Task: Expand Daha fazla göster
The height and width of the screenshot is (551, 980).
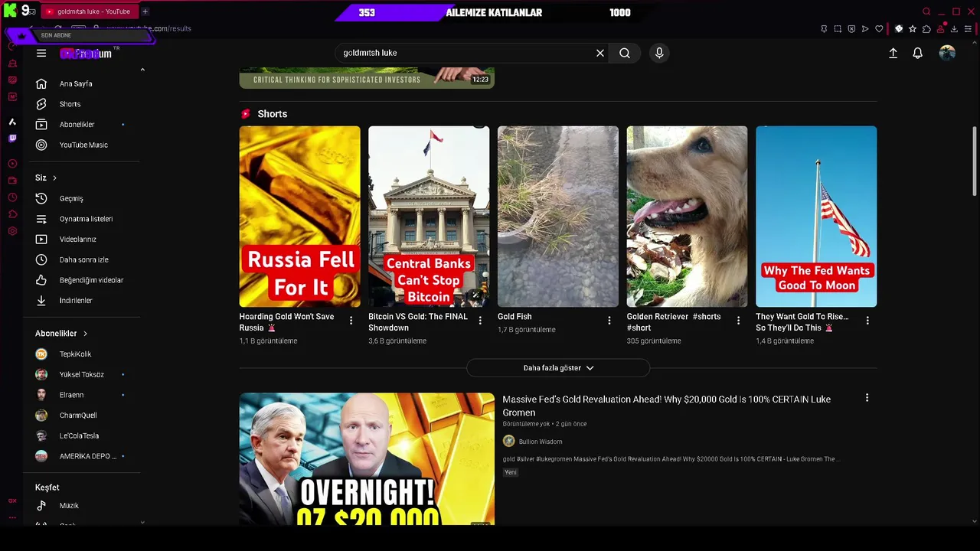Action: click(x=558, y=368)
